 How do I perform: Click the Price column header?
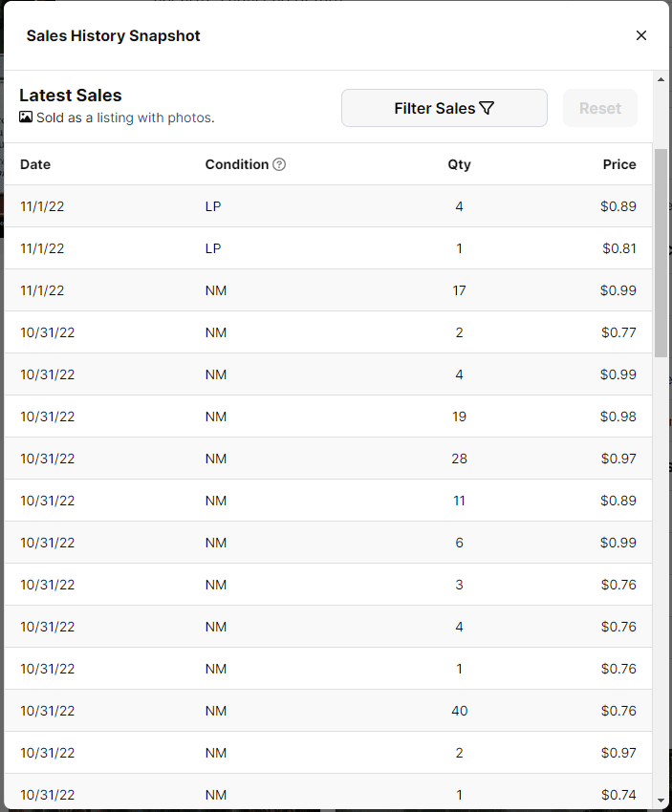coord(618,164)
